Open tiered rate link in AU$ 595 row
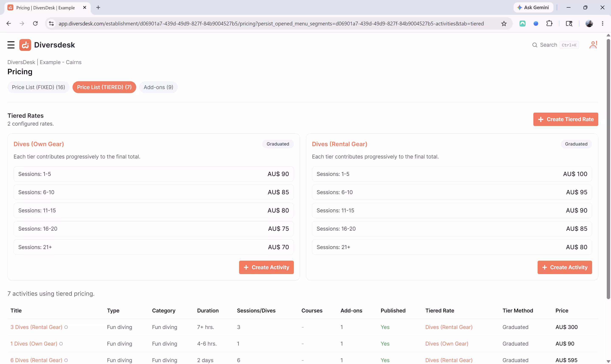The width and height of the screenshot is (611, 364). coord(449,360)
